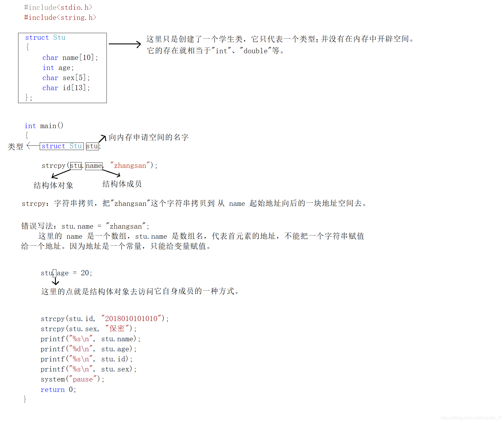Click the line 'printf("%d\n", stu.age);'
Screen dimensions: 504x423
pyautogui.click(x=89, y=349)
